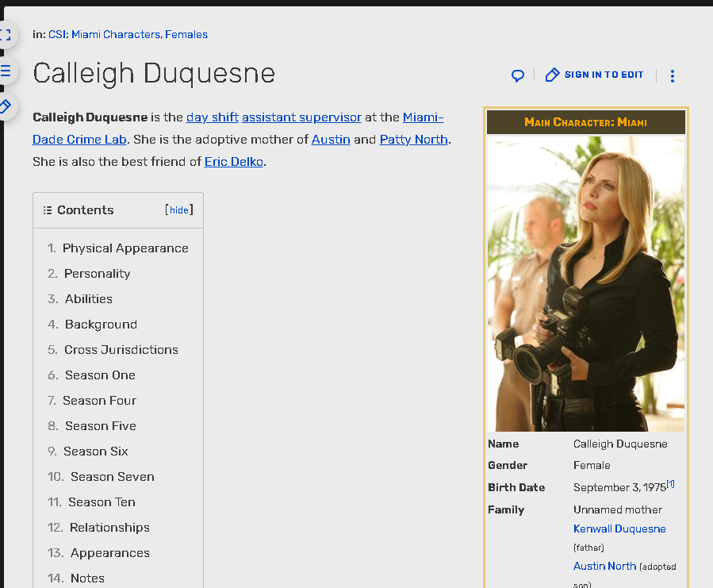713x588 pixels.
Task: Click the Family label in infobox
Action: (x=506, y=510)
